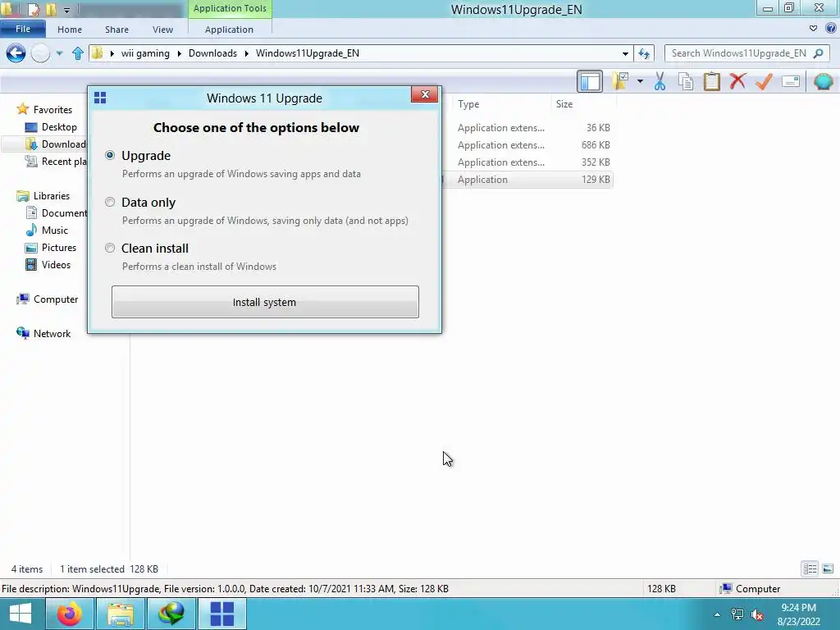Screen dimensions: 840x630
Task: Open the File menu
Action: [22, 29]
